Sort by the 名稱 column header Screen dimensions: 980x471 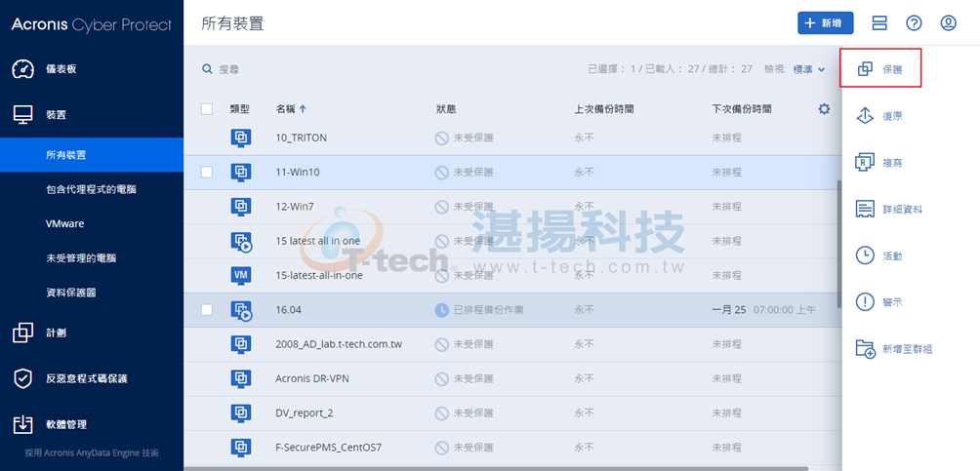(291, 108)
